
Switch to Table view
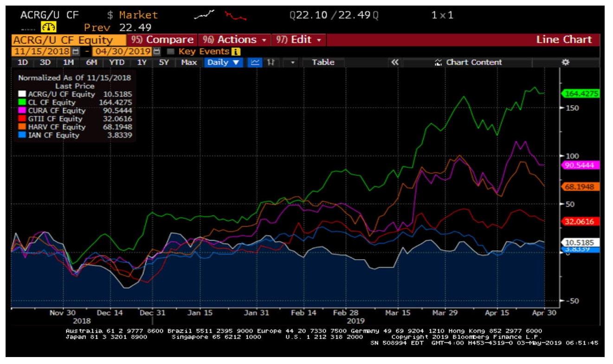coord(323,62)
